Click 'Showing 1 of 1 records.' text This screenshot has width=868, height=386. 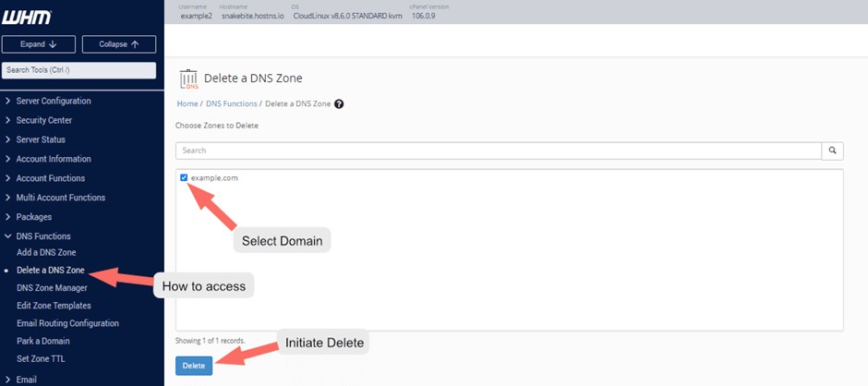(211, 341)
